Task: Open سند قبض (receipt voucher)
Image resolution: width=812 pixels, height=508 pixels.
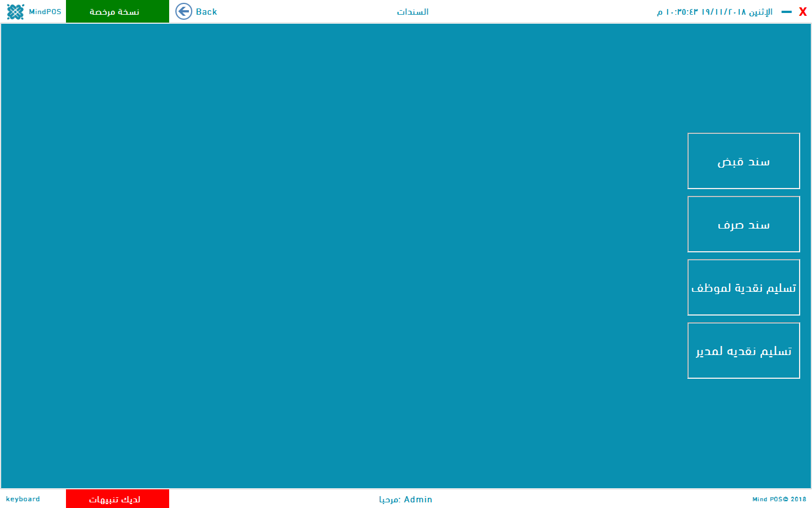Action: (x=743, y=161)
